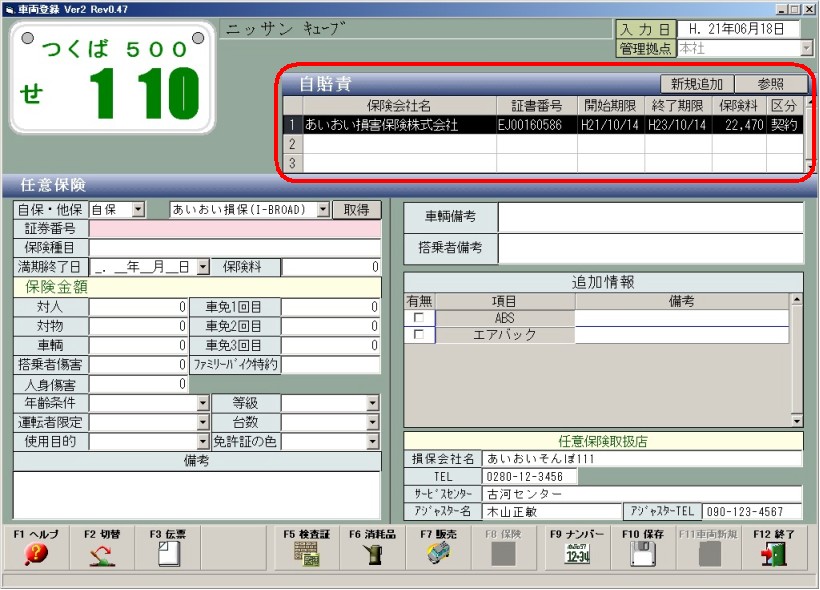Enable the ABS checkbox

pyautogui.click(x=418, y=318)
